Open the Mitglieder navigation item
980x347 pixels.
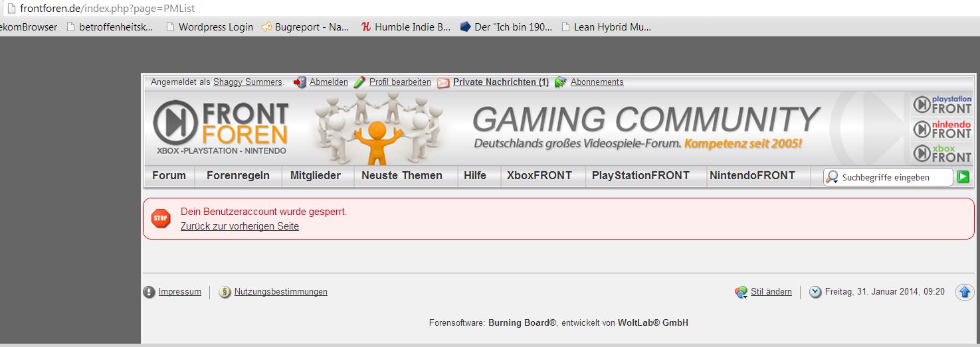pyautogui.click(x=316, y=176)
